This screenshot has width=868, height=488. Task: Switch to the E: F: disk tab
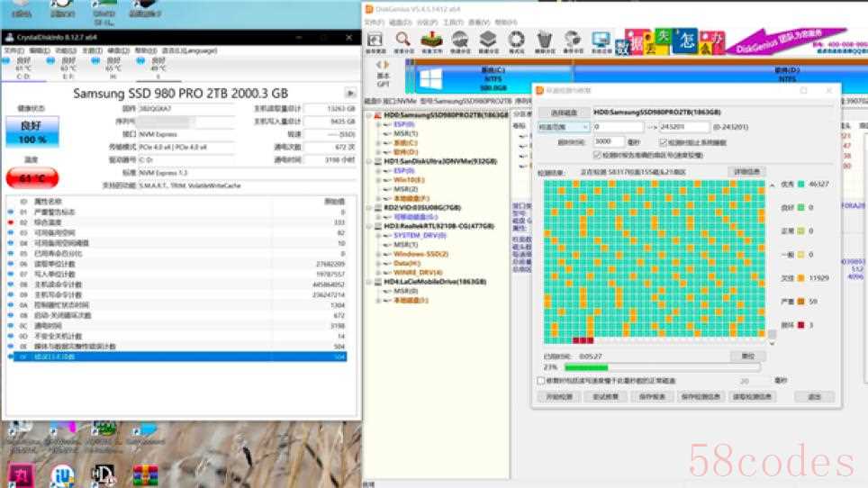68,68
